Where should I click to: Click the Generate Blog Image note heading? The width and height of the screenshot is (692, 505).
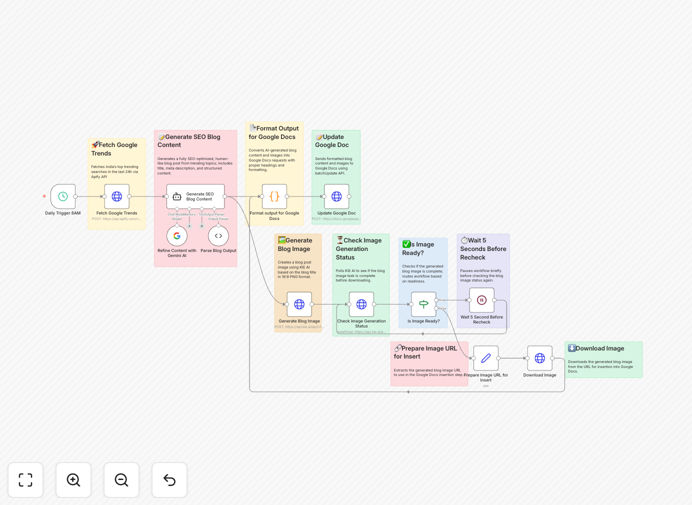click(295, 245)
